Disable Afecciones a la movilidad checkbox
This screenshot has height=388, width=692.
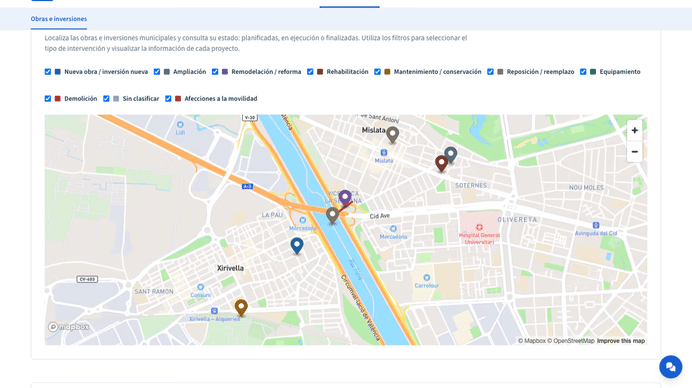tap(168, 99)
